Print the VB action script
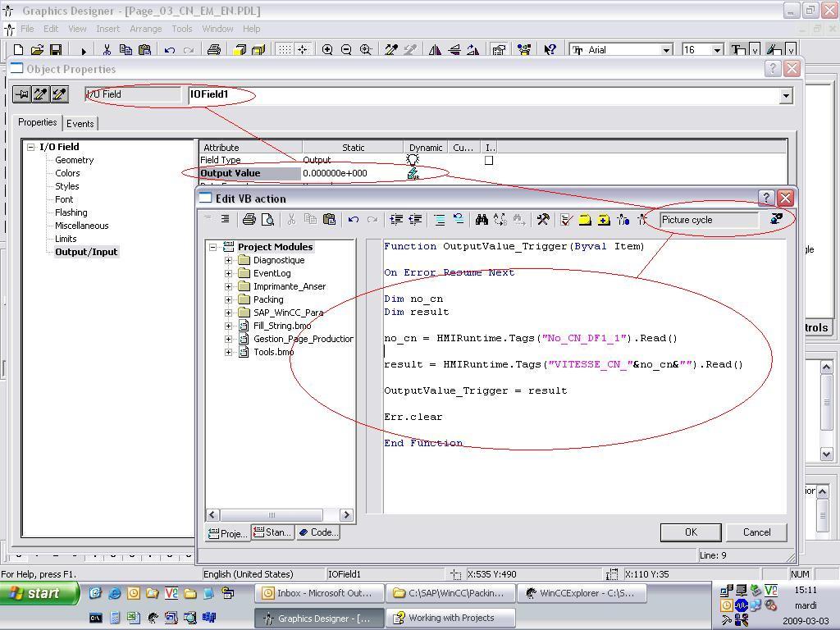The width and height of the screenshot is (840, 630). point(249,220)
